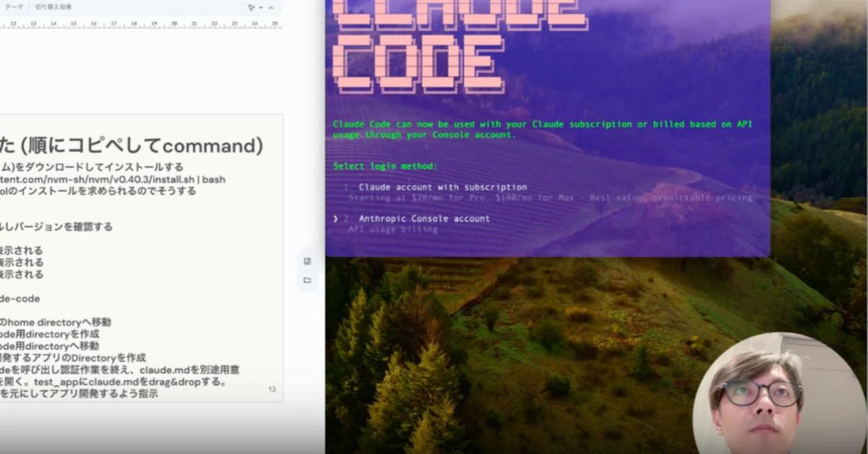The height and width of the screenshot is (454, 868).
Task: Click the 'API usage billing' text in terminal
Action: (393, 229)
